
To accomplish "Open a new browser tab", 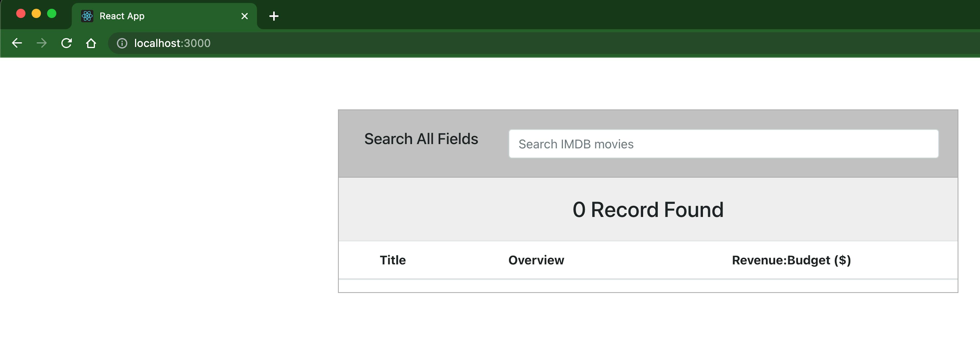I will click(x=274, y=16).
